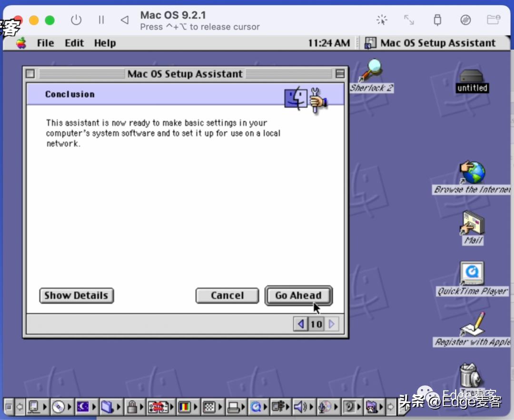Open the Apple menu
The height and width of the screenshot is (420, 514).
(21, 43)
